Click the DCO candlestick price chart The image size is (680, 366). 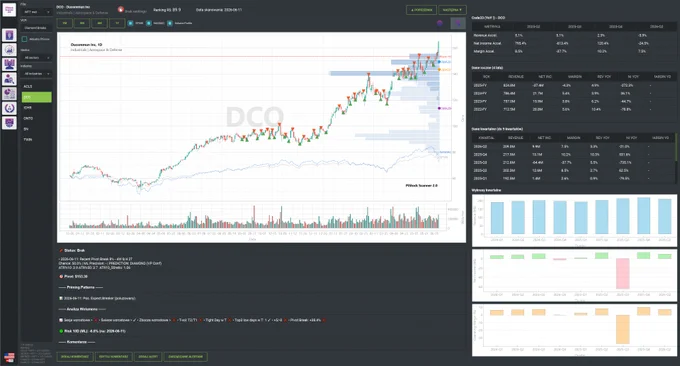[256, 117]
